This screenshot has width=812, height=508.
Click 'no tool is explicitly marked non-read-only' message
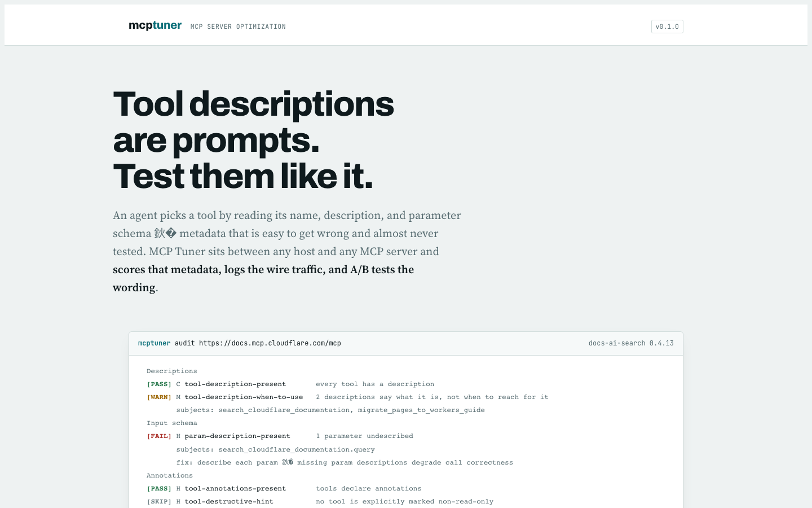404,501
